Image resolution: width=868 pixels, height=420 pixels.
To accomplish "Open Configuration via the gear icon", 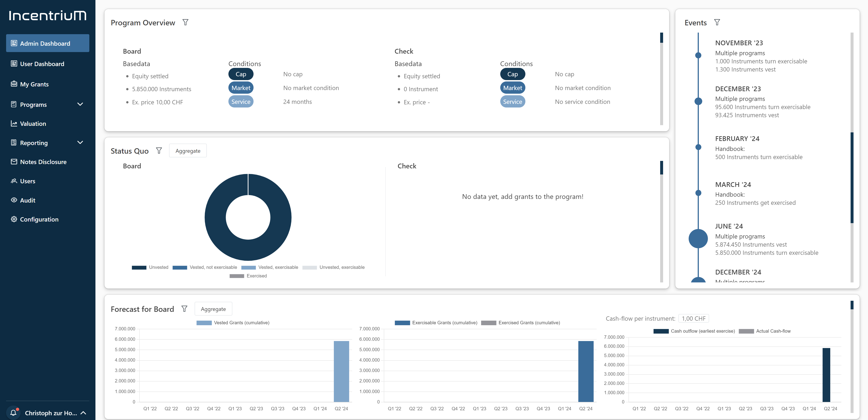I will click(14, 219).
